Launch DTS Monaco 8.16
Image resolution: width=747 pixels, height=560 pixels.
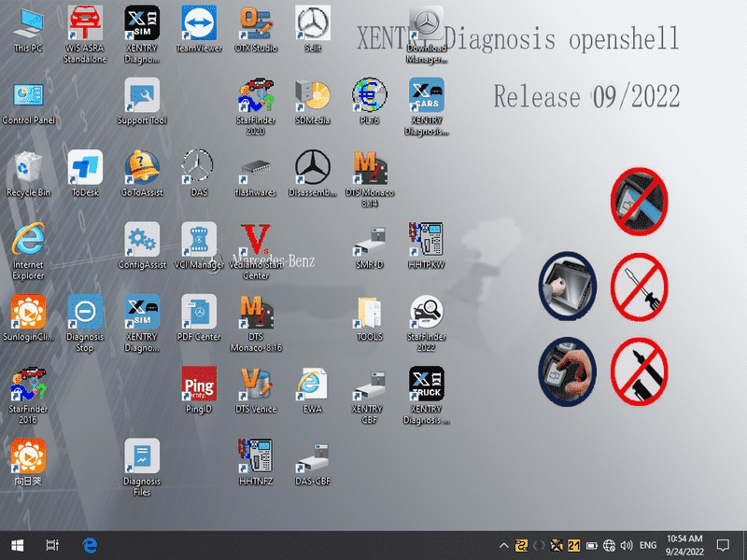256,324
